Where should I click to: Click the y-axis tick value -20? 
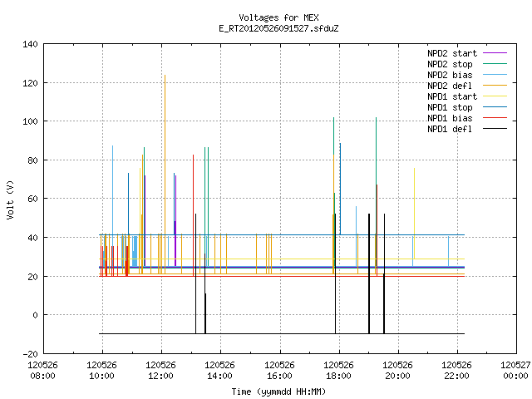click(x=30, y=354)
